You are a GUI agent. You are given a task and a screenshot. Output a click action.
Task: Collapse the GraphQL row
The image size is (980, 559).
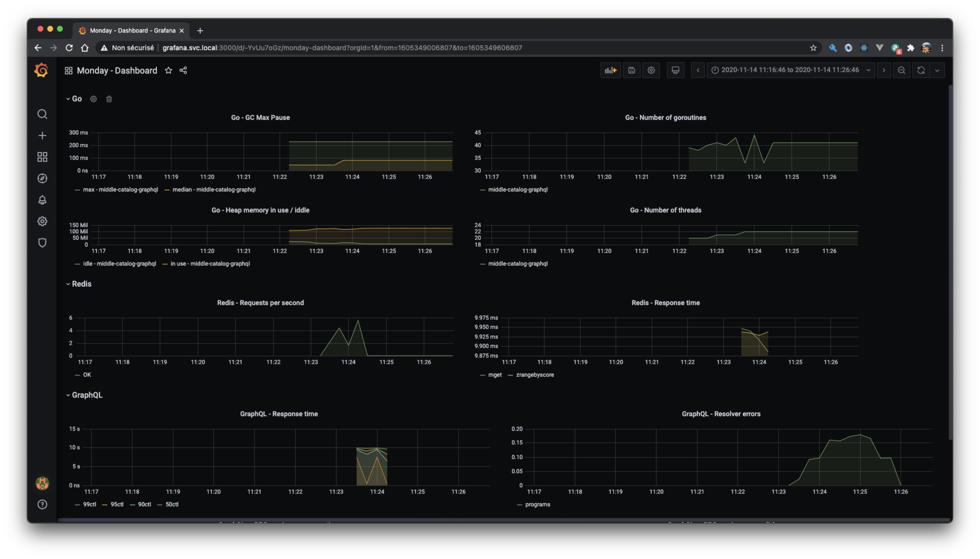pyautogui.click(x=85, y=395)
